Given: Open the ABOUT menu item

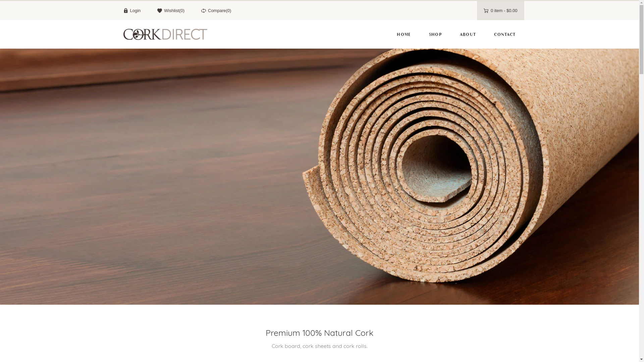Looking at the screenshot, I should click(468, 35).
